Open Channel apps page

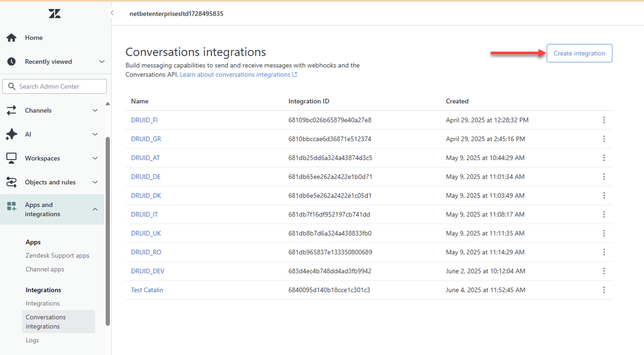click(x=45, y=269)
